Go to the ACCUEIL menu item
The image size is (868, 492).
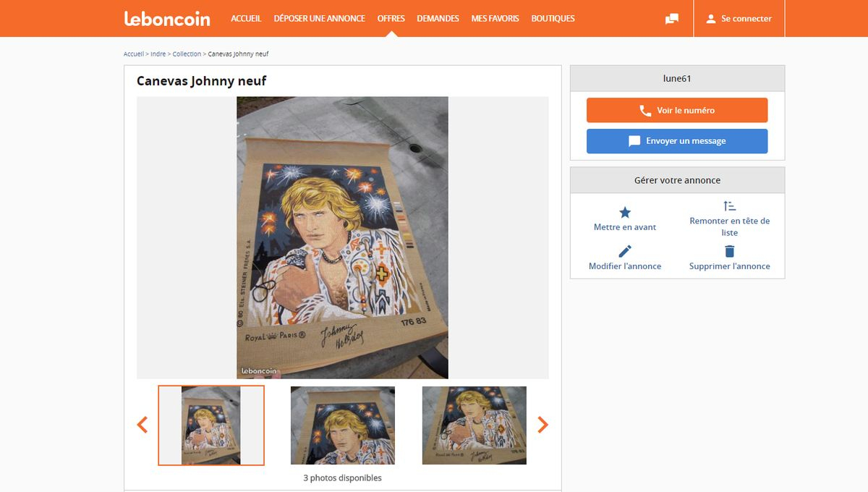tap(246, 19)
